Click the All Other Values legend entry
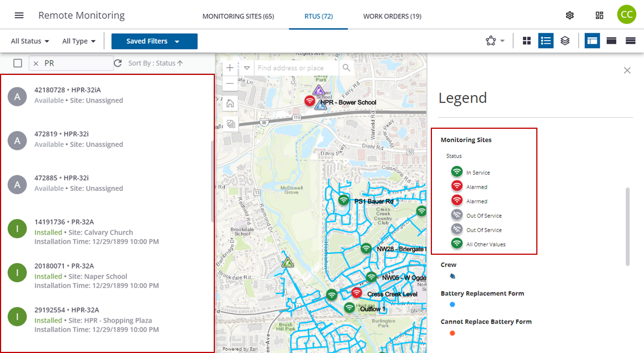644x353 pixels. click(478, 244)
